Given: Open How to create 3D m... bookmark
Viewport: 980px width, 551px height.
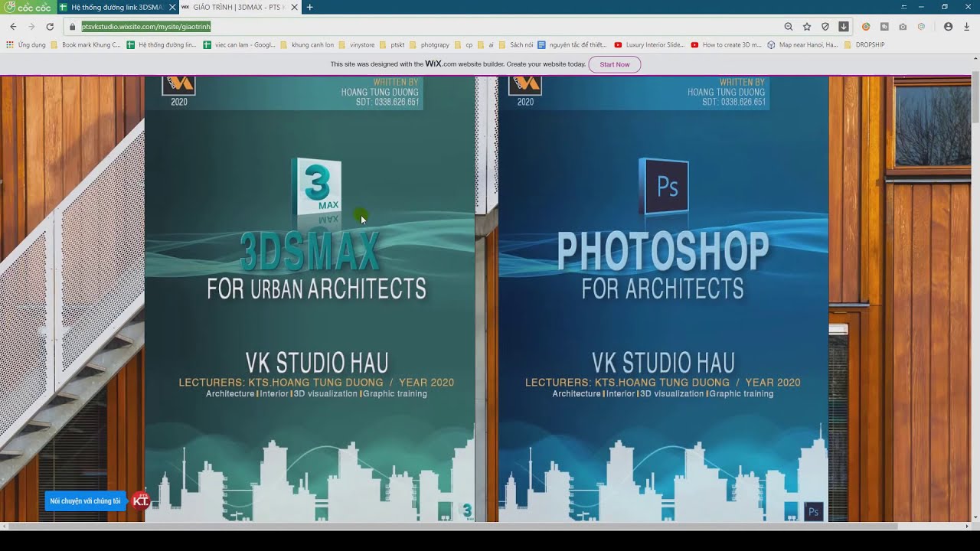Looking at the screenshot, I should [727, 44].
